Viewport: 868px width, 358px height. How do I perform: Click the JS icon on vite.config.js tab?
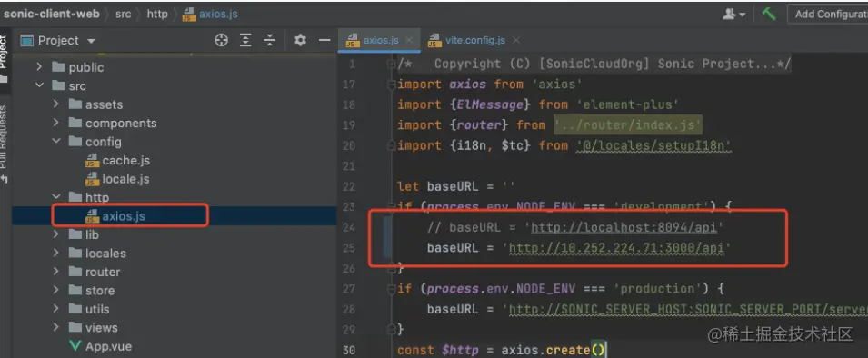coord(434,40)
